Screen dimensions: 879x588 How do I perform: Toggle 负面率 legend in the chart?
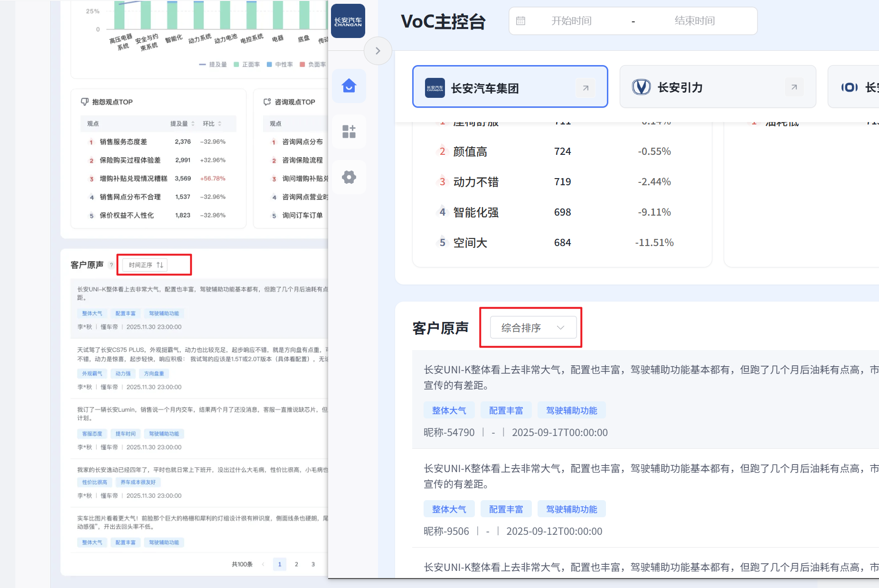point(312,65)
